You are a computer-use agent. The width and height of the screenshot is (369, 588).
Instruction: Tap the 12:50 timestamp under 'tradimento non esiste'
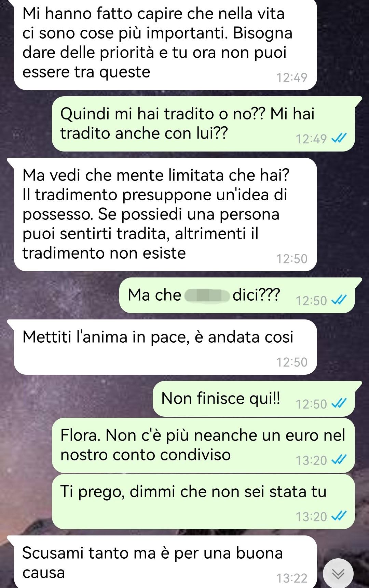pyautogui.click(x=292, y=259)
